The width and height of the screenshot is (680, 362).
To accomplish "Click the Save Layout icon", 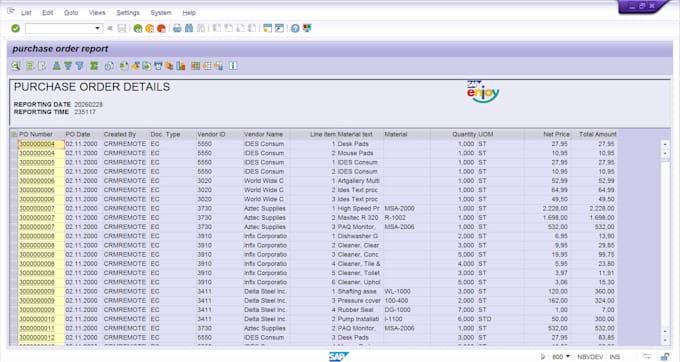I will (219, 66).
